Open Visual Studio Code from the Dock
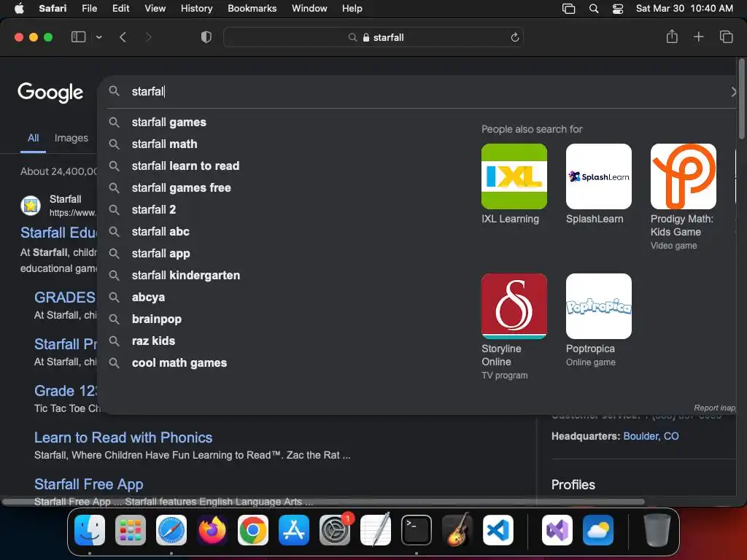Image resolution: width=747 pixels, height=560 pixels. 498,530
